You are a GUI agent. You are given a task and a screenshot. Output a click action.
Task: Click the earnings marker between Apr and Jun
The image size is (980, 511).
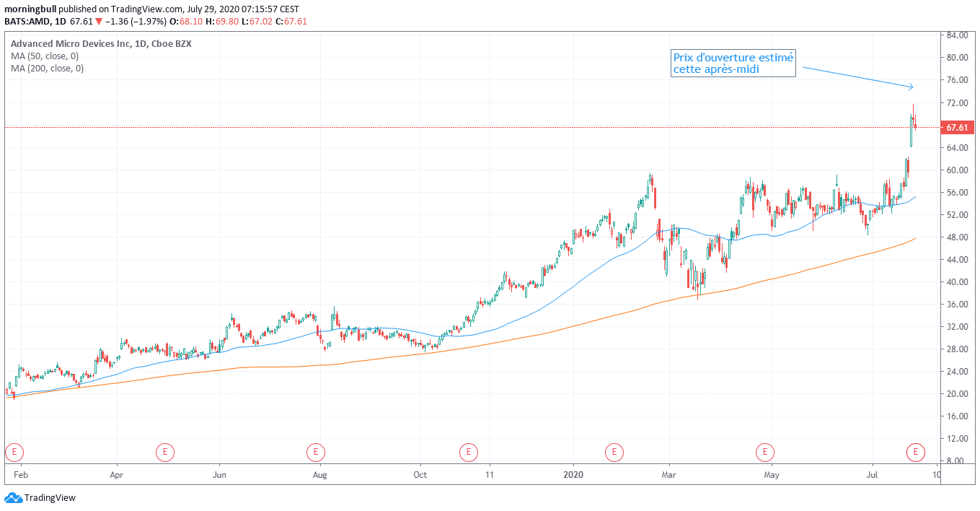coord(164,453)
